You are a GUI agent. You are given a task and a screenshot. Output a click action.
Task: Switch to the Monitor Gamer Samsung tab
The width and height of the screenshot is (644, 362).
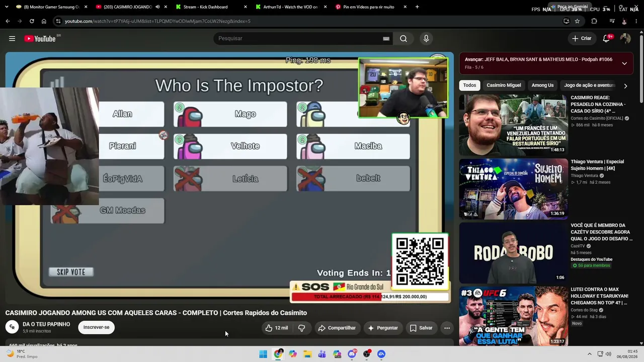(x=51, y=7)
